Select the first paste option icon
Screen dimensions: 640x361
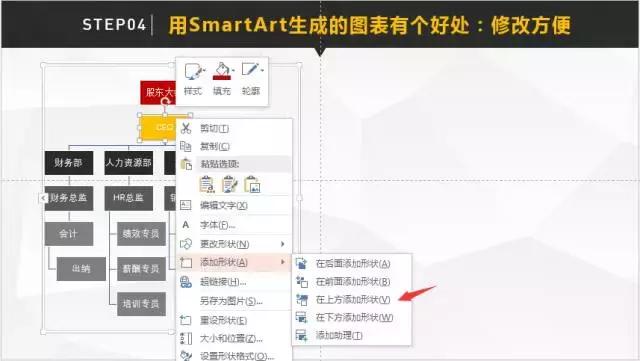pyautogui.click(x=207, y=184)
